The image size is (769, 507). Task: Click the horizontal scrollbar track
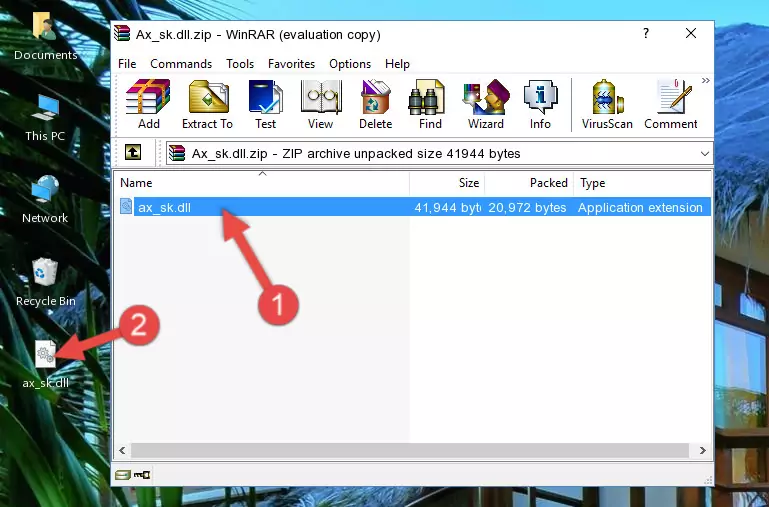(x=410, y=450)
